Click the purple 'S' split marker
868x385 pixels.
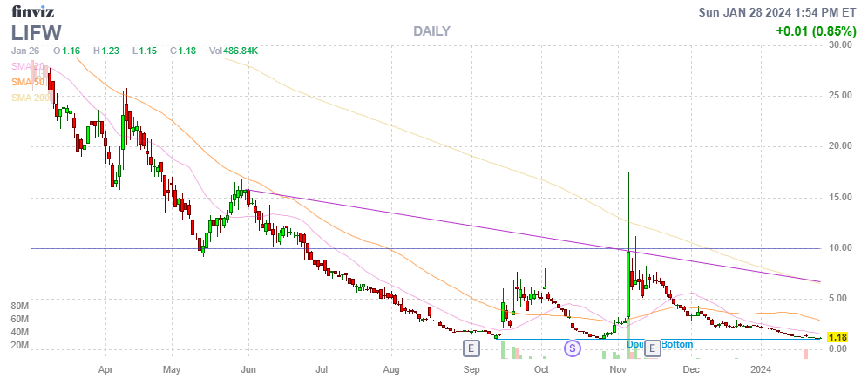tap(573, 348)
